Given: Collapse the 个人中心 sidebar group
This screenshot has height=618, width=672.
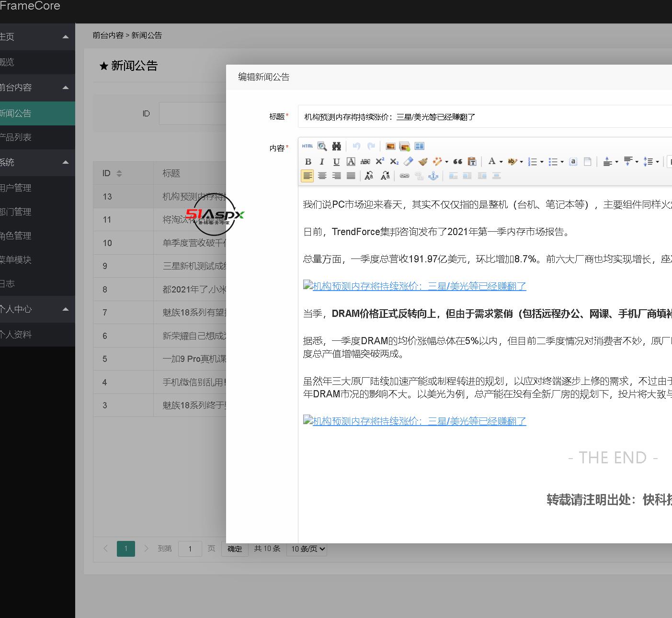Looking at the screenshot, I should [x=66, y=309].
